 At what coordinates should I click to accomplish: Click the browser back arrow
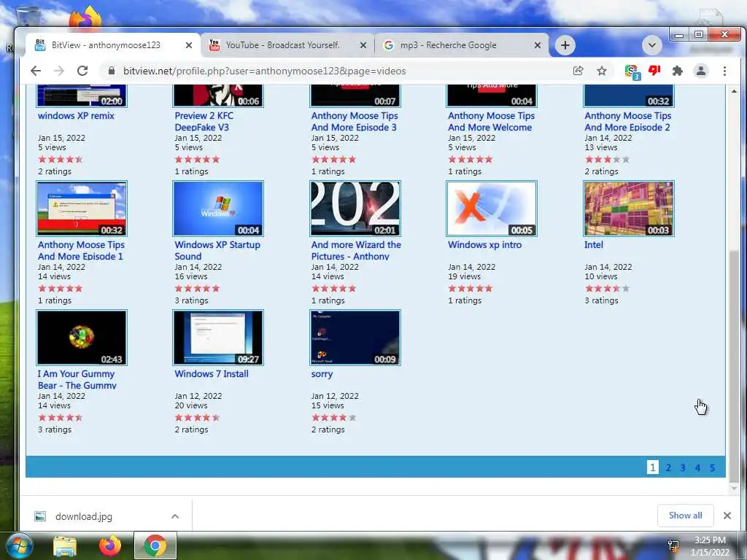pos(36,71)
